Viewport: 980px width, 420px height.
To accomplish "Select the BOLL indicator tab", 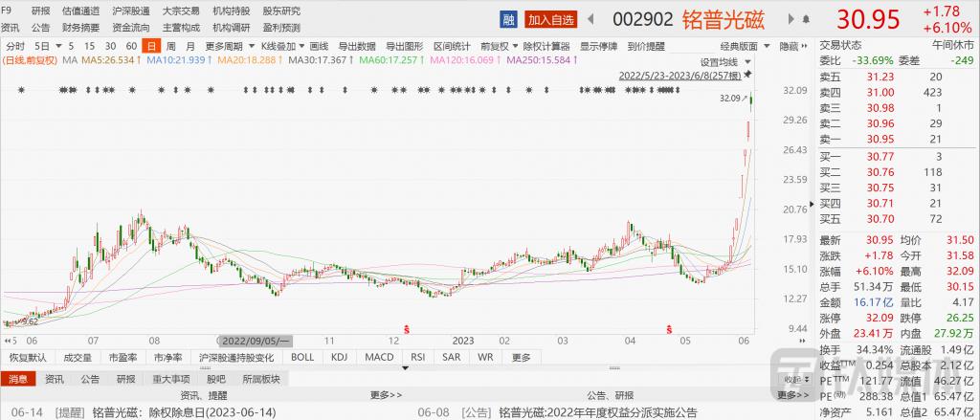I will (302, 358).
